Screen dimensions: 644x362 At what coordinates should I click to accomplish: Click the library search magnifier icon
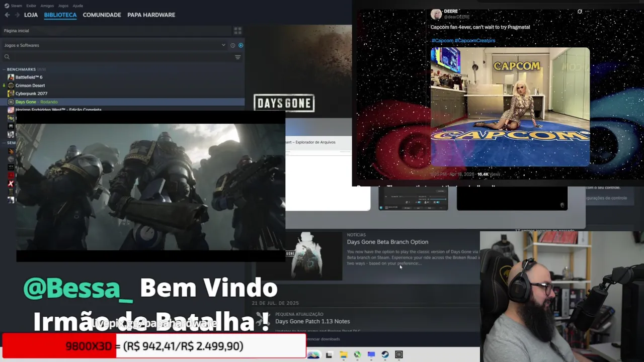[7, 57]
